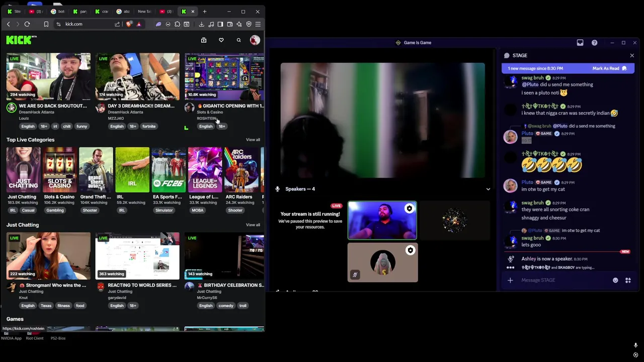Open the ARC Raiders category card

click(241, 170)
